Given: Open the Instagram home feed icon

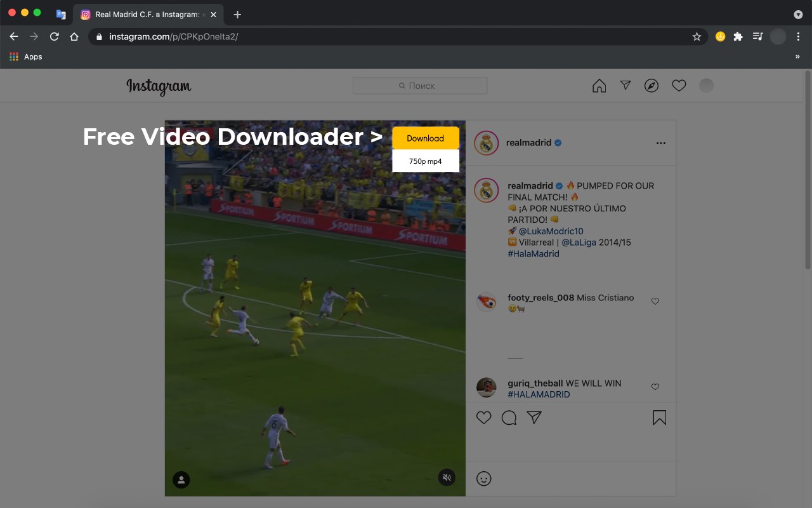Looking at the screenshot, I should pos(599,86).
